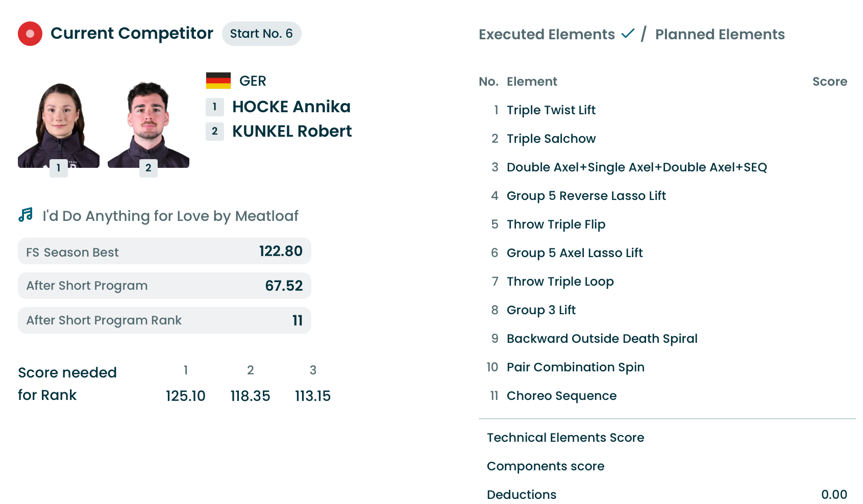This screenshot has height=504, width=863.
Task: Open Annika Hocke's portrait photo
Action: click(59, 125)
